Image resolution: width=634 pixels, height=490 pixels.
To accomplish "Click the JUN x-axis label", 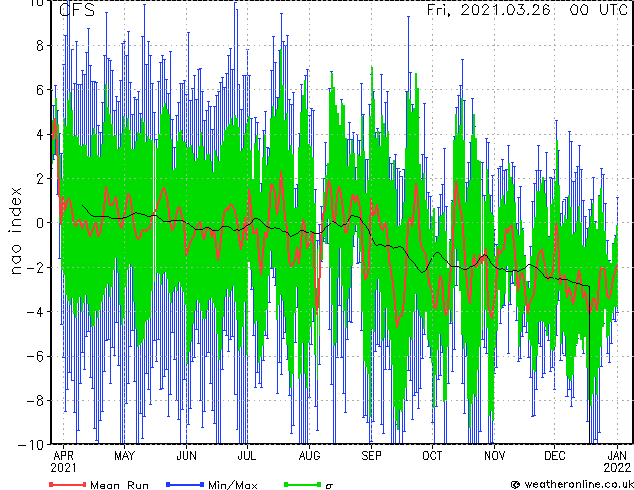I will [186, 456].
